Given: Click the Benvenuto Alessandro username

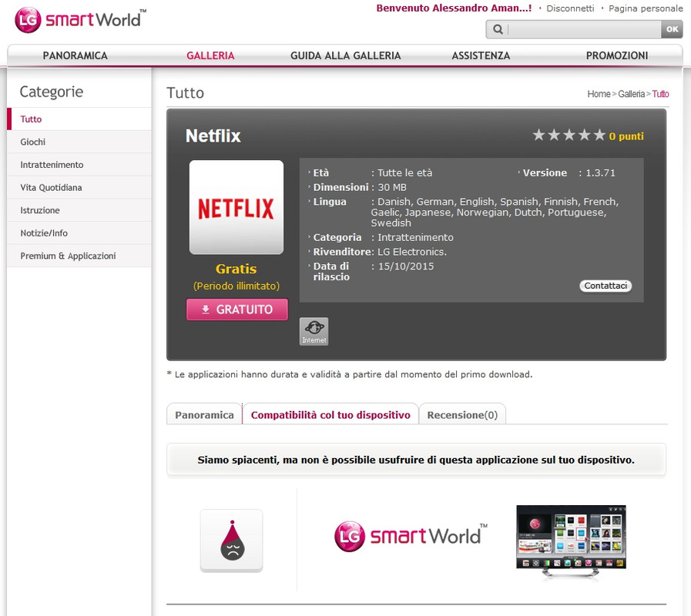Looking at the screenshot, I should (454, 8).
